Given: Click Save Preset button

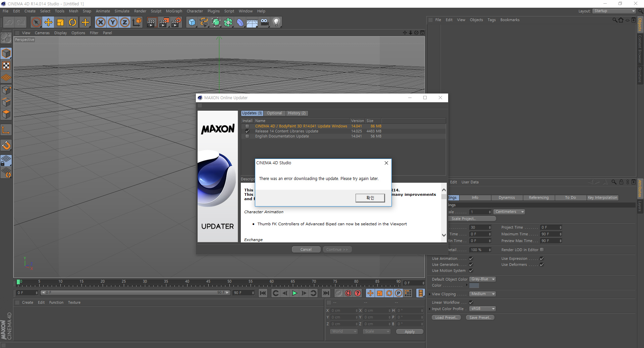Looking at the screenshot, I should pos(480,317).
